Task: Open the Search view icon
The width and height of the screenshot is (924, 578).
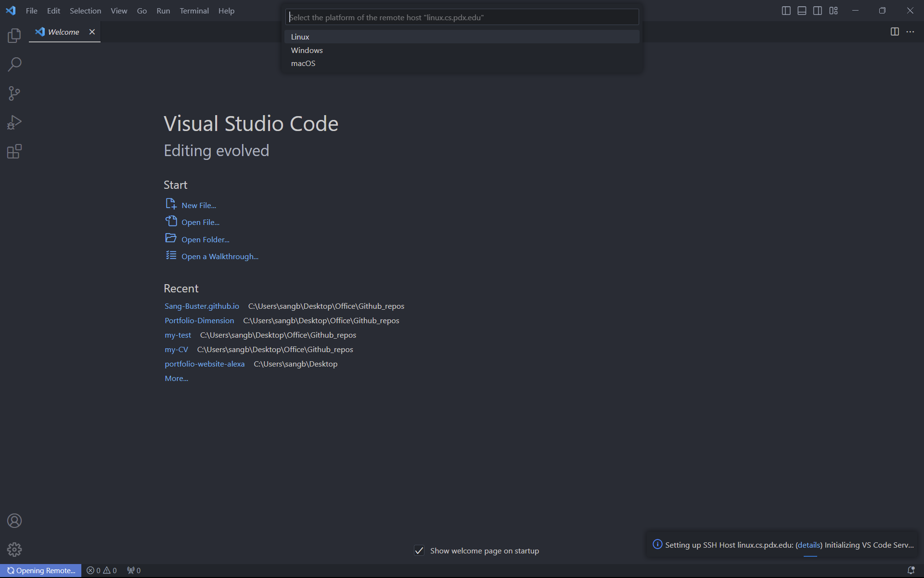Action: pyautogui.click(x=14, y=64)
